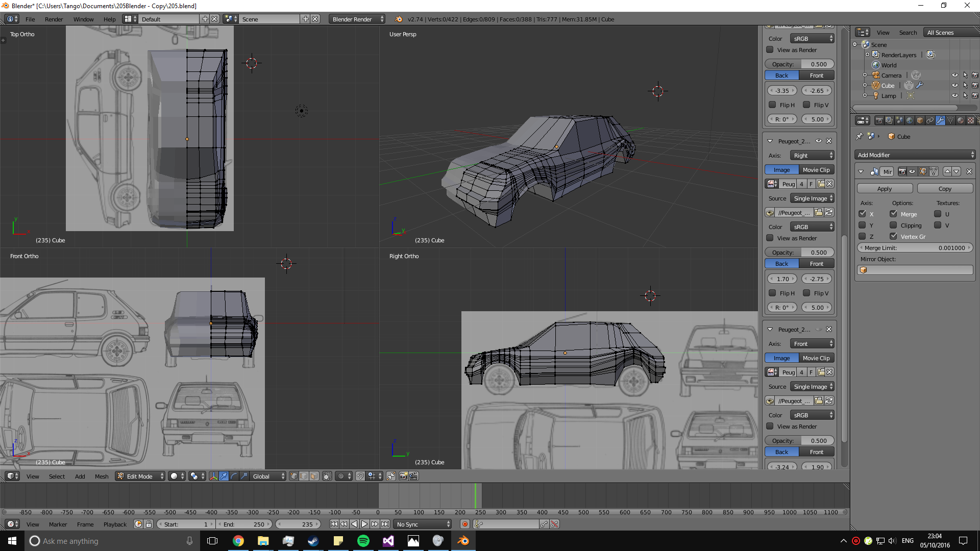Click the snap magnet icon
Viewport: 980px width, 551px height.
click(x=360, y=476)
